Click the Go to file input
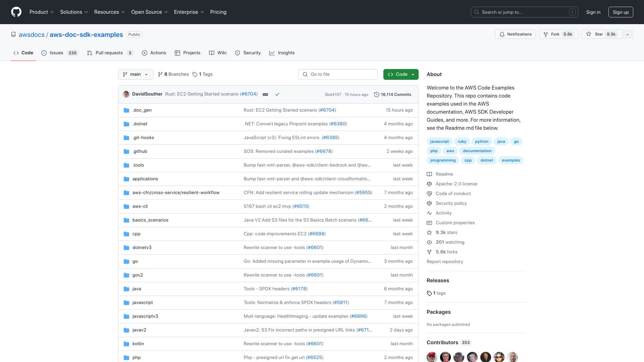Screen dimensions: 644x362 (338, 74)
